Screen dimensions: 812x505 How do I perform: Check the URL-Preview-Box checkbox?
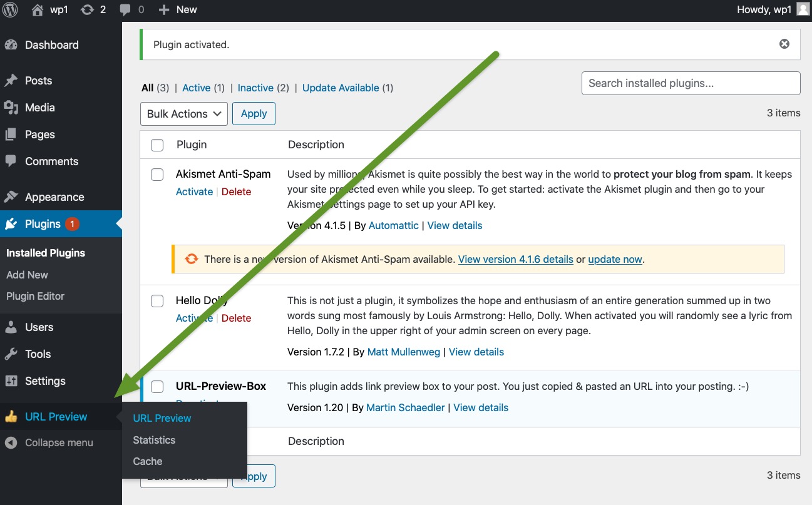(x=157, y=387)
